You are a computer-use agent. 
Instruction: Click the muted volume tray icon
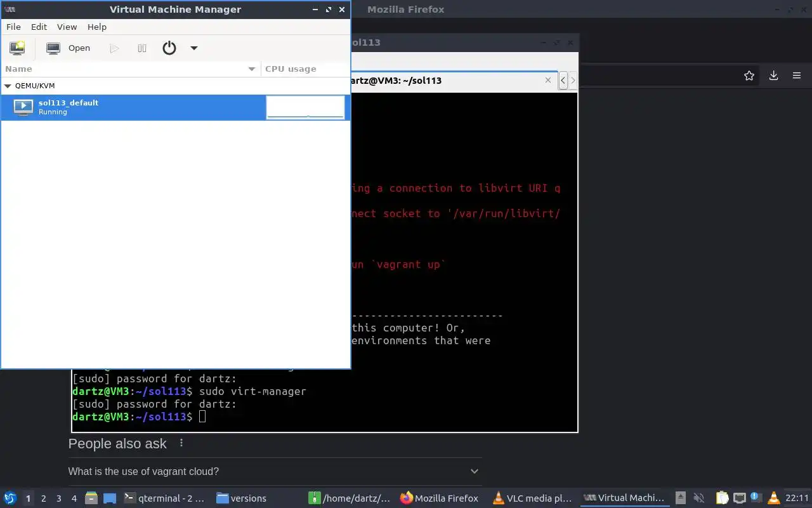tap(699, 498)
